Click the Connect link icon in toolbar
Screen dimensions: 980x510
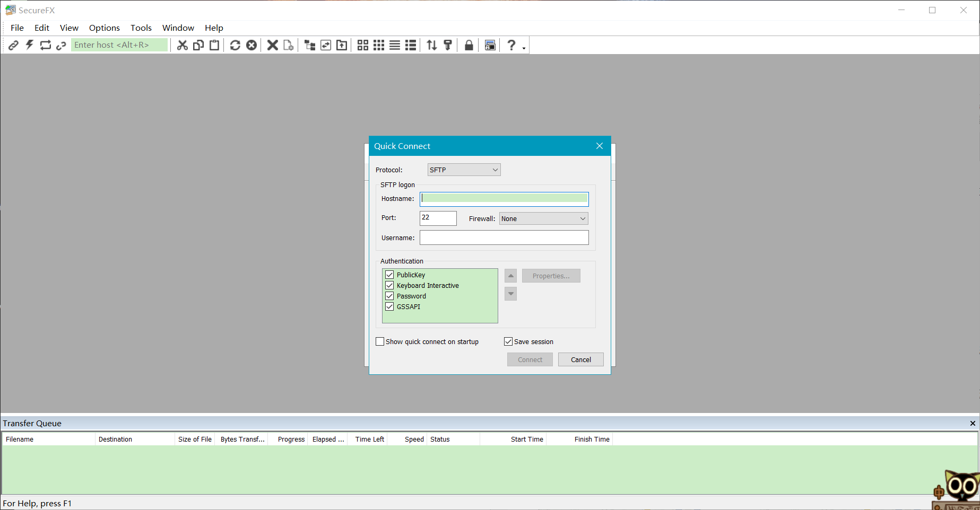pyautogui.click(x=13, y=45)
